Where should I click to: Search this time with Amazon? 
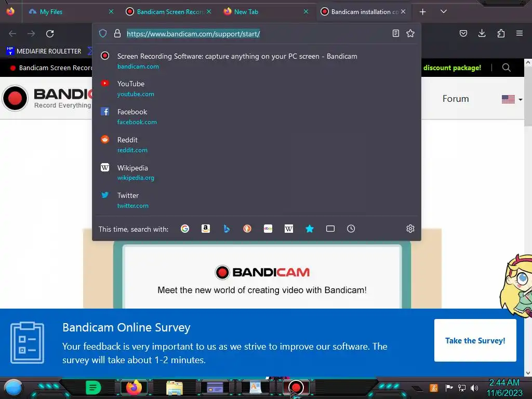[206, 229]
